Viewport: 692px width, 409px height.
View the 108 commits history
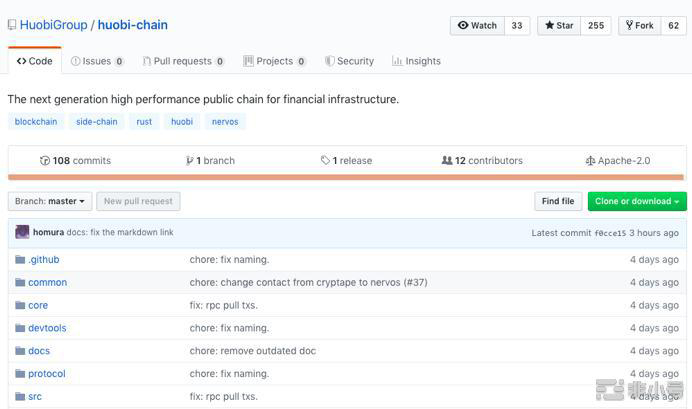pyautogui.click(x=75, y=161)
